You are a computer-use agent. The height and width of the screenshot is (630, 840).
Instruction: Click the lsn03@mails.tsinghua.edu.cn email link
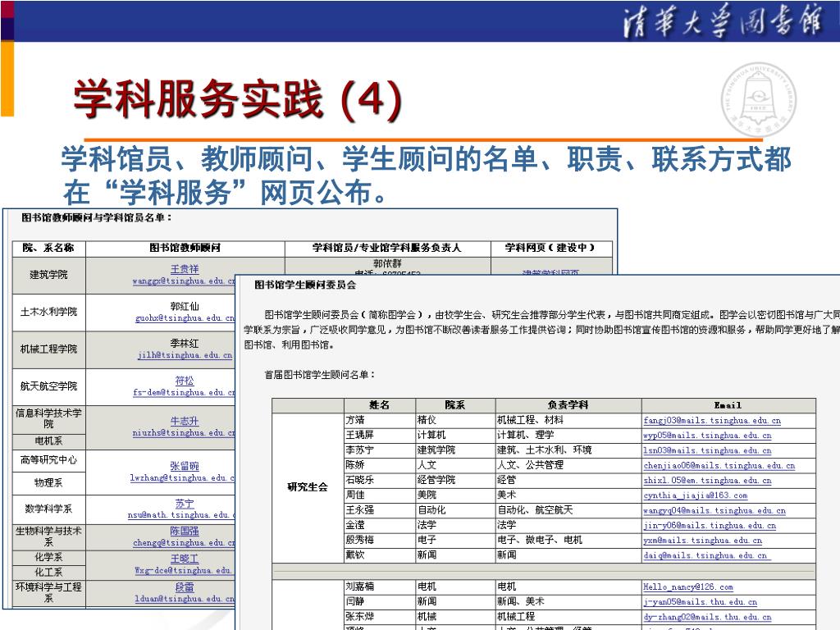(707, 450)
